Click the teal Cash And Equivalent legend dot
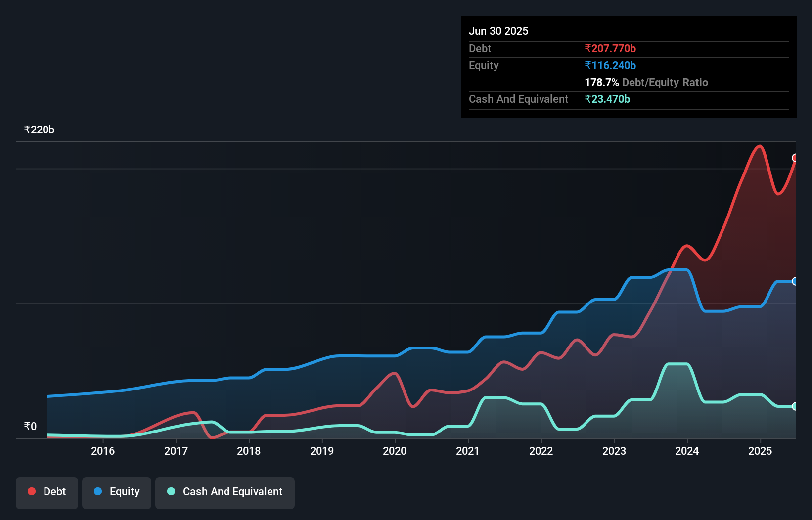Screen dimensions: 812x520 [171, 491]
